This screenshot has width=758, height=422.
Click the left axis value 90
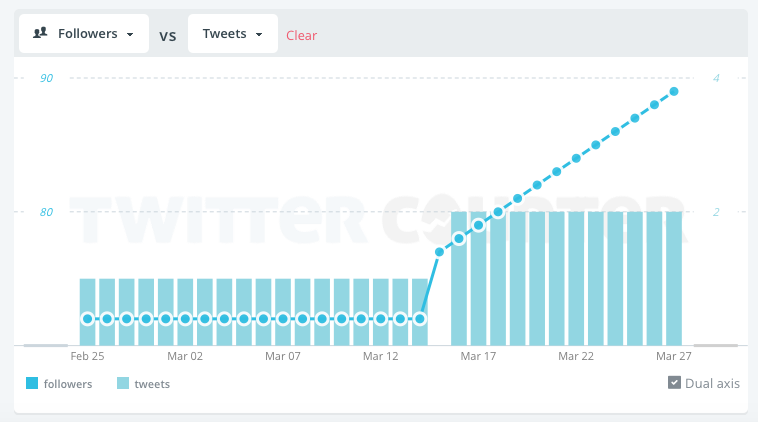tap(47, 78)
